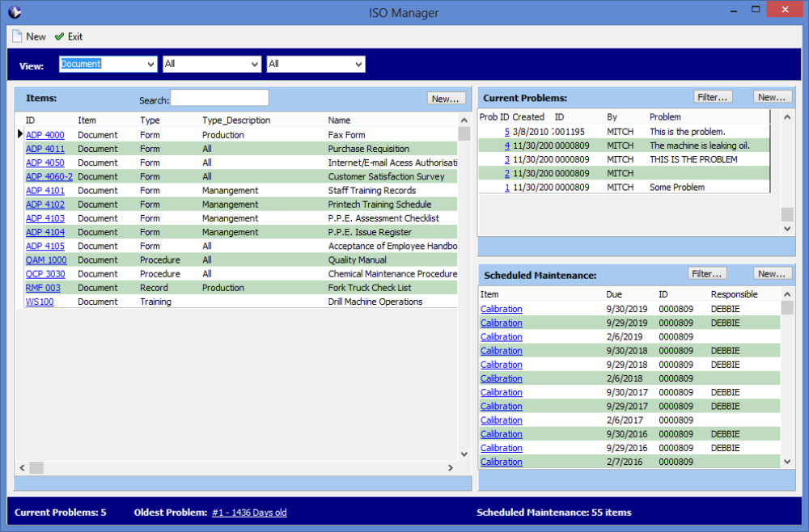
Task: Open document ADP 4011 link
Action: [44, 149]
